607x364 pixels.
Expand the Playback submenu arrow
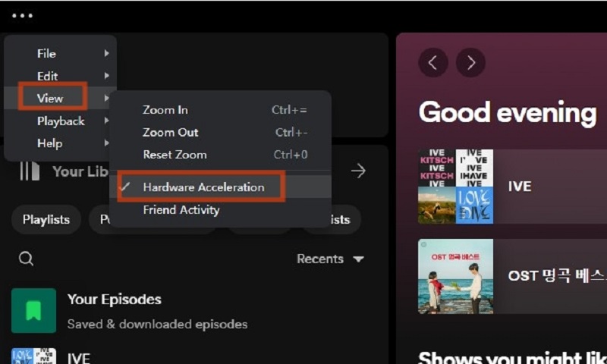coord(106,121)
